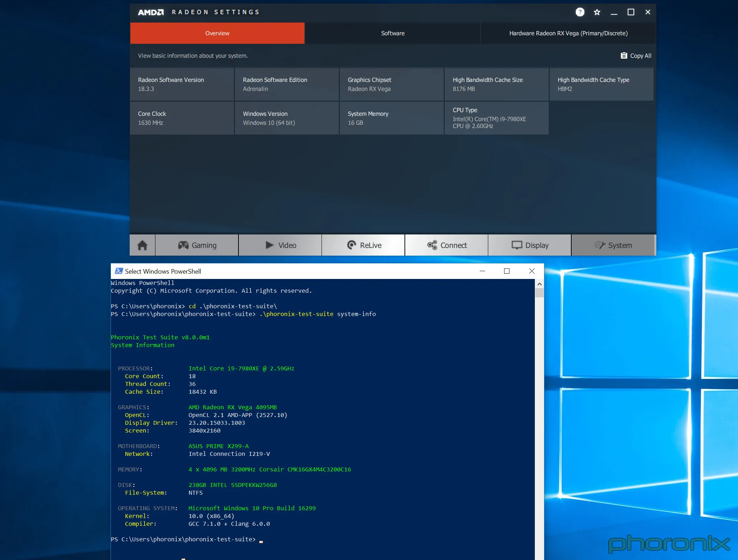Click 'View basic information about your system.' text
The image size is (738, 560).
click(193, 56)
